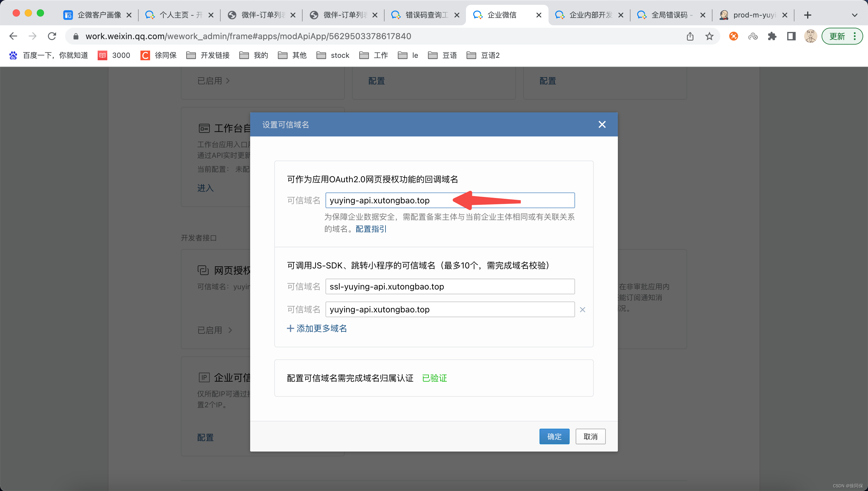The width and height of the screenshot is (868, 491).
Task: Click the ssl-yuying-api.xutongbao.top domain field
Action: pos(450,287)
